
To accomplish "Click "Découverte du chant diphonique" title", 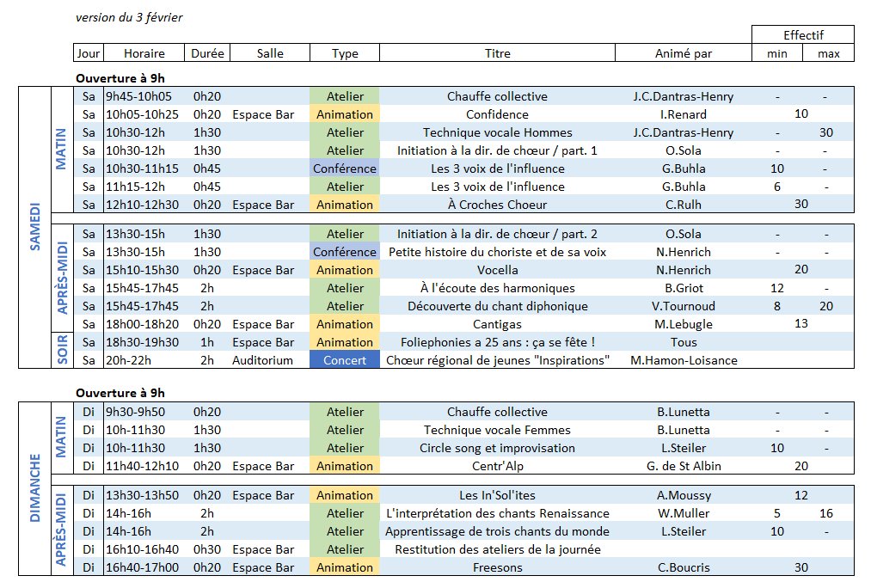I will point(497,306).
